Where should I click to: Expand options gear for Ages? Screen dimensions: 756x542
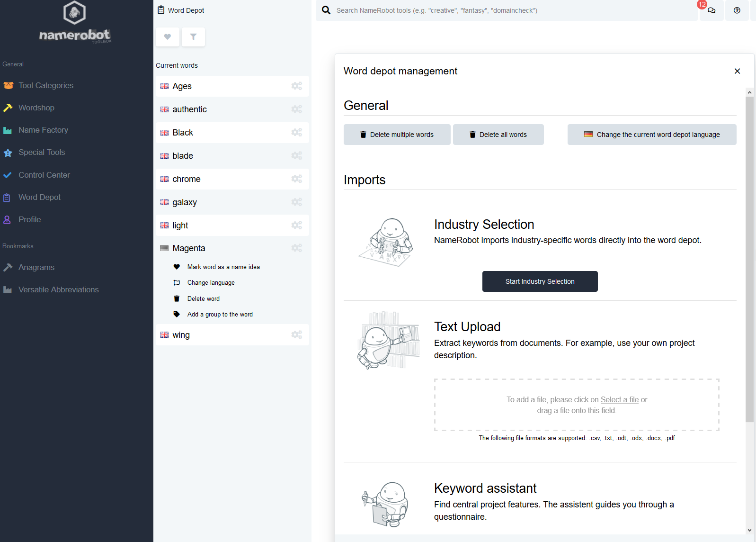click(x=297, y=86)
